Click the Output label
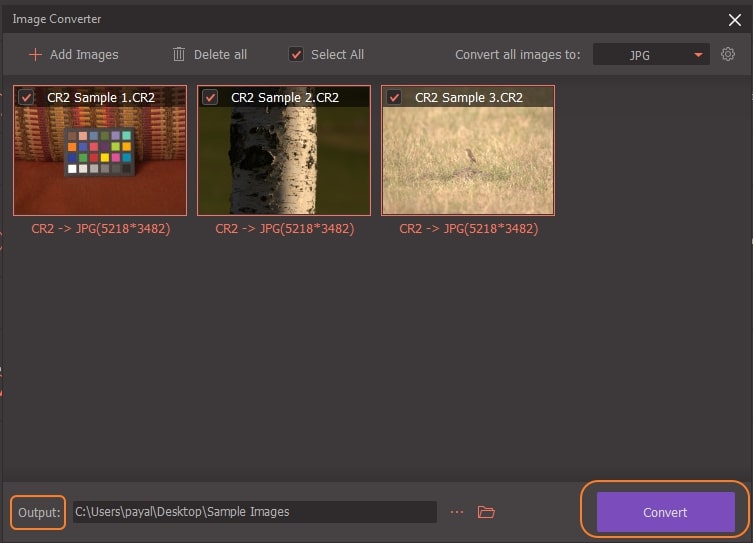The height and width of the screenshot is (543, 753). coord(39,512)
